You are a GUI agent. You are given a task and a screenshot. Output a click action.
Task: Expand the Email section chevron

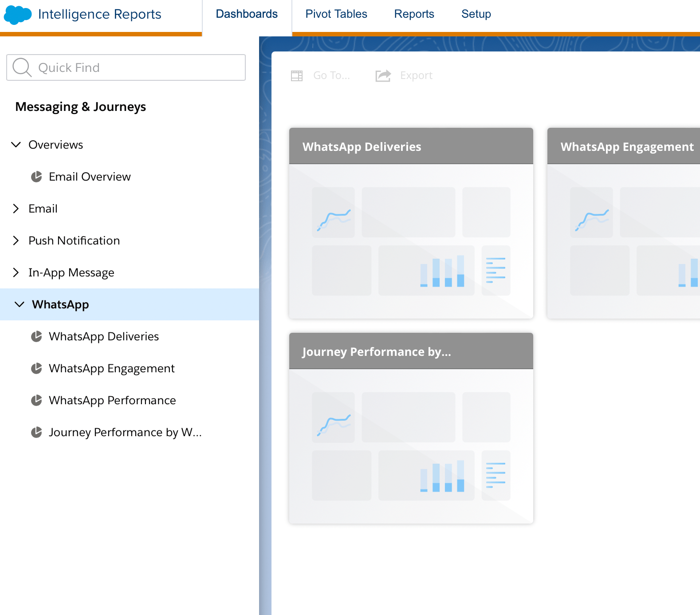16,209
